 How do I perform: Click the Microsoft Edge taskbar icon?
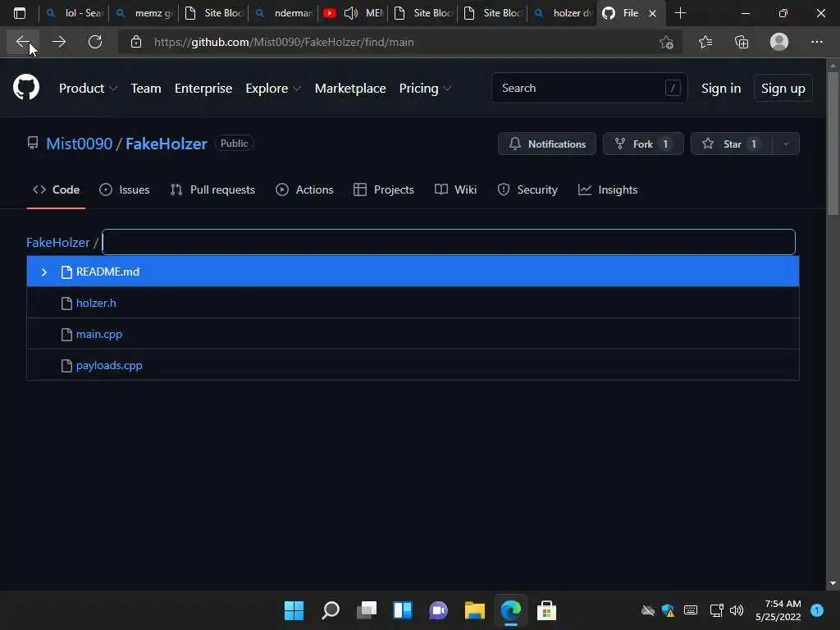510,610
